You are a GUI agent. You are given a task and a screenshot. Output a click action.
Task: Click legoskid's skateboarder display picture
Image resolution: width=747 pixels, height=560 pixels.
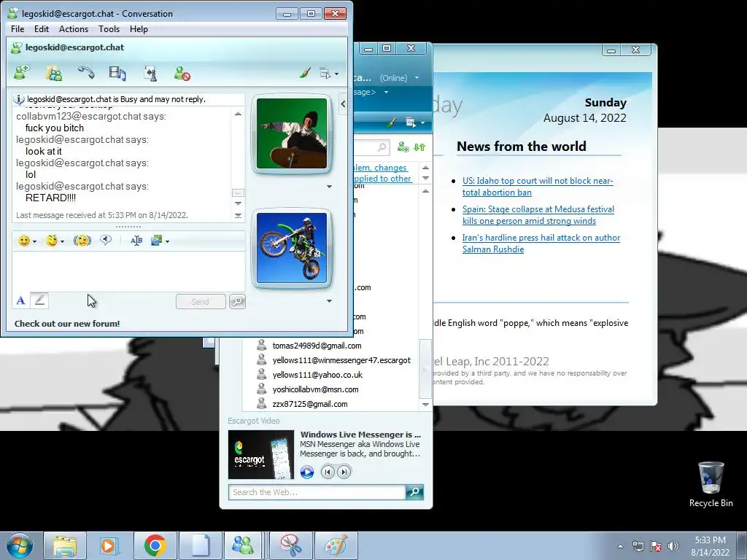[x=292, y=134]
